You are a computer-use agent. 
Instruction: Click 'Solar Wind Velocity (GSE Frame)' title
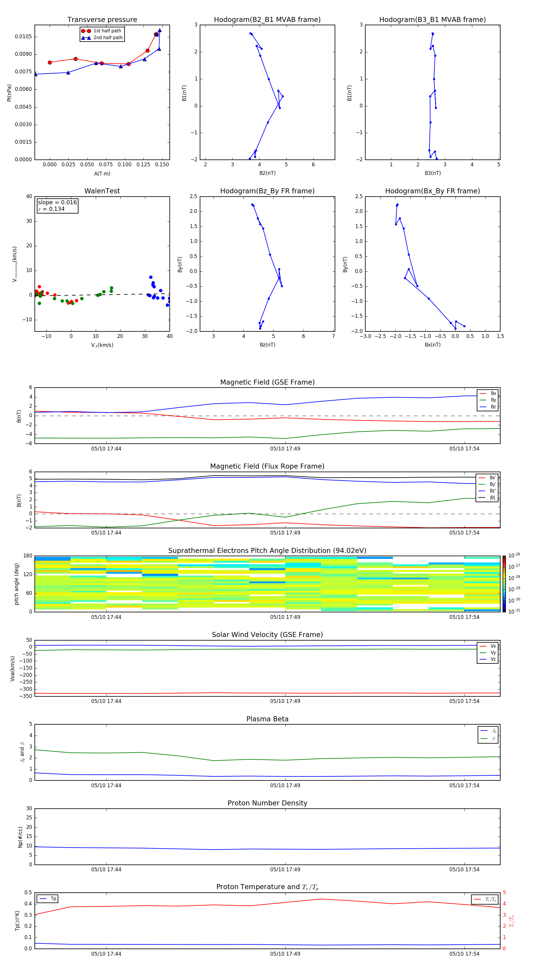(x=267, y=635)
